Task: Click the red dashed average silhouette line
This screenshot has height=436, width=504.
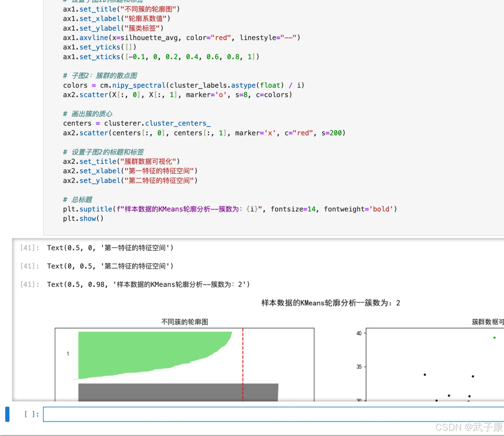Action: [x=243, y=365]
